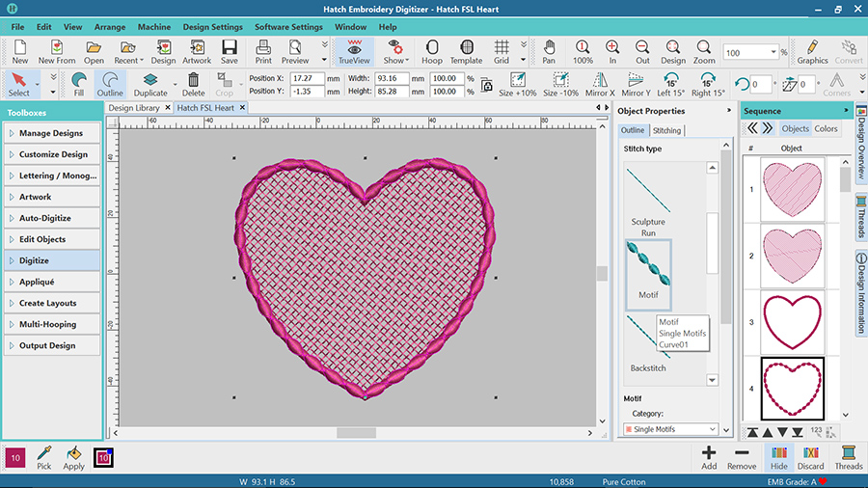Expand the Auto-Digitize toolbox
868x488 pixels.
click(x=52, y=218)
